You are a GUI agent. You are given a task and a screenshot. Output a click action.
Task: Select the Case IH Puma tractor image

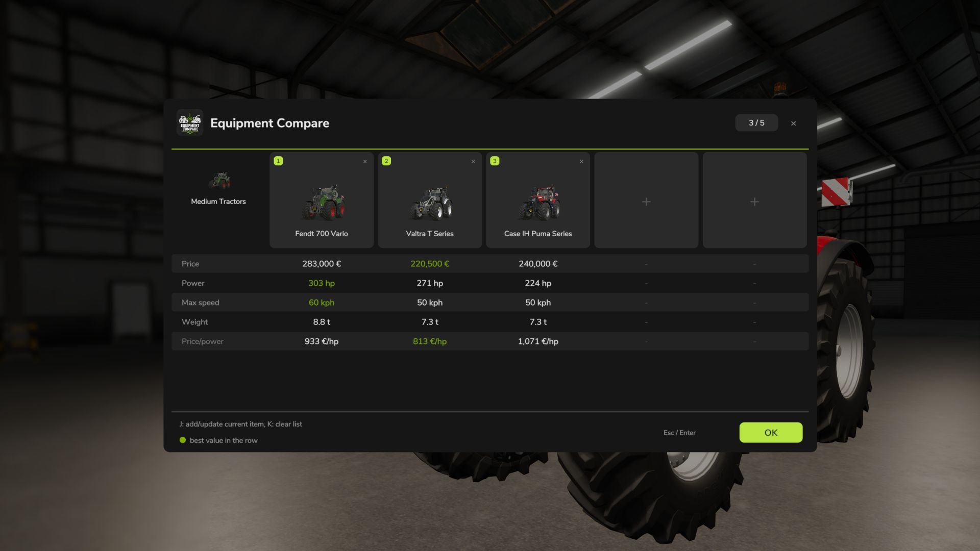539,203
